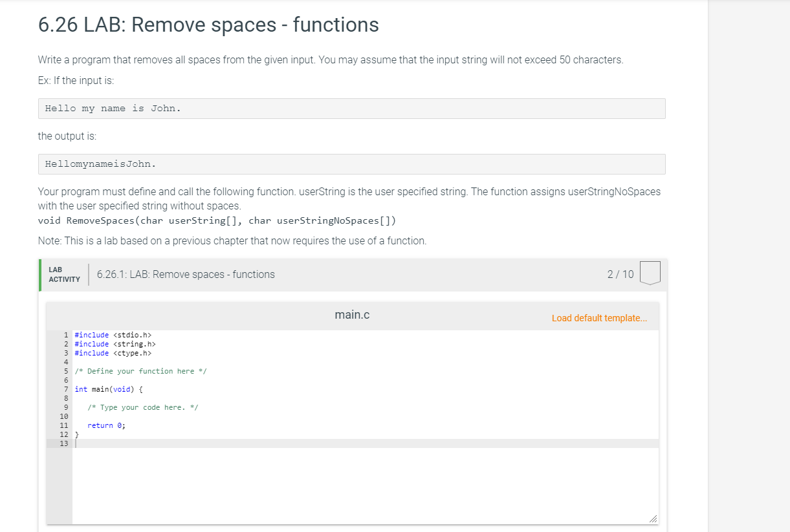Click the 6.26.1 LAB activity title
790x532 pixels.
186,275
